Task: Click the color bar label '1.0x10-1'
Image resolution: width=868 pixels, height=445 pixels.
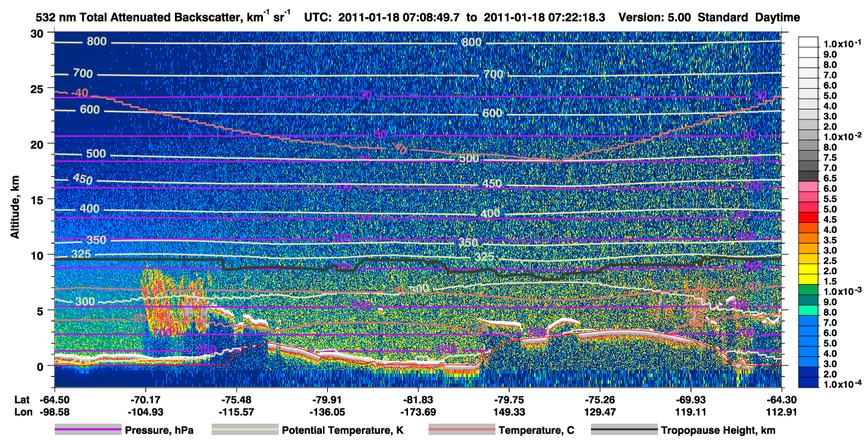Action: 843,43
